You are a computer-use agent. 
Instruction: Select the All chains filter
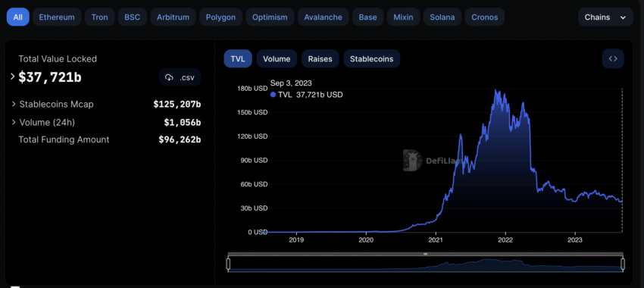click(x=17, y=17)
